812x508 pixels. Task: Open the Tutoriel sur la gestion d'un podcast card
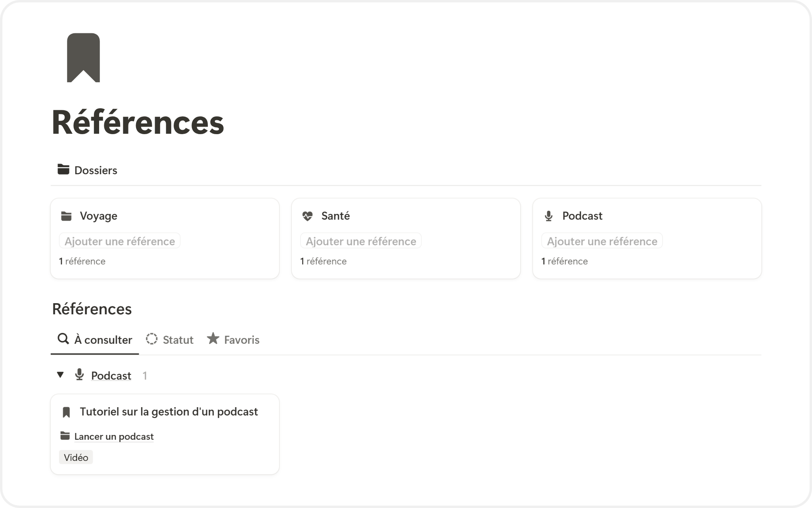169,412
